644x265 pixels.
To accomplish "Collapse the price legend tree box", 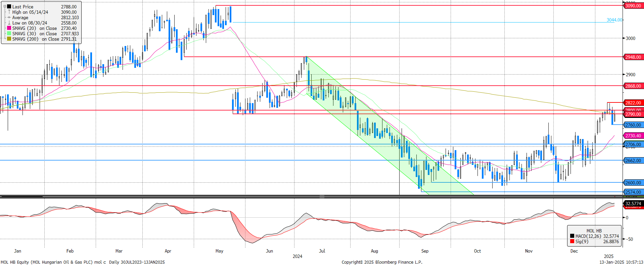I will (x=5, y=6).
